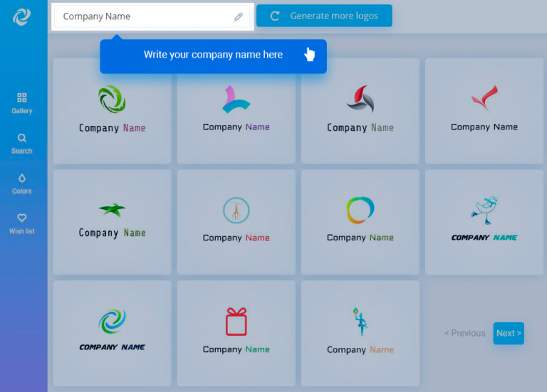Click the pencil edit icon in name field
The width and height of the screenshot is (547, 392).
pyautogui.click(x=239, y=16)
